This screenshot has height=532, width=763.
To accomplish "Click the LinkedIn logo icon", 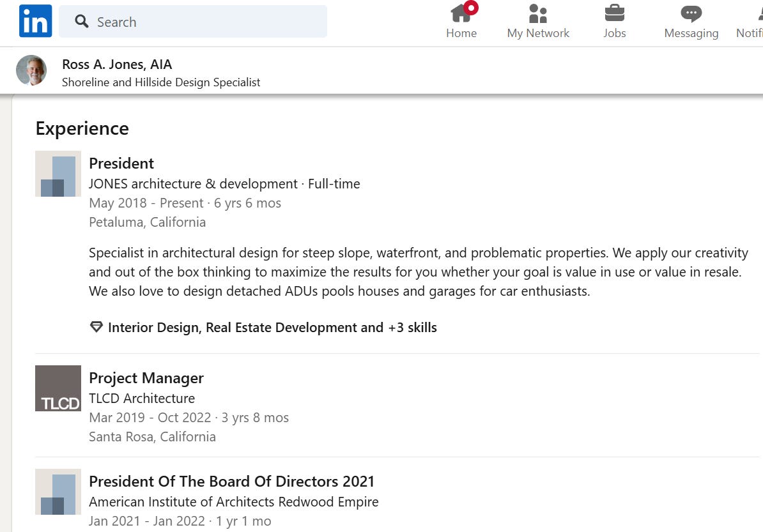I will click(36, 21).
